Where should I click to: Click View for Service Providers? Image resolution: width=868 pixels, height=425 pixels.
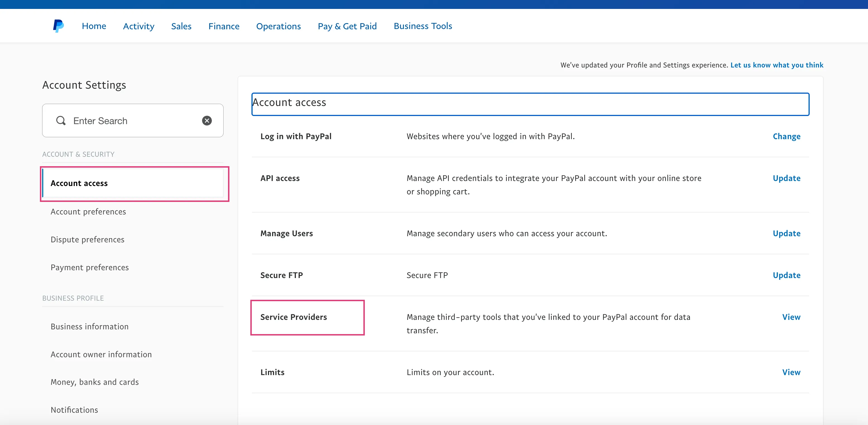[x=791, y=317]
